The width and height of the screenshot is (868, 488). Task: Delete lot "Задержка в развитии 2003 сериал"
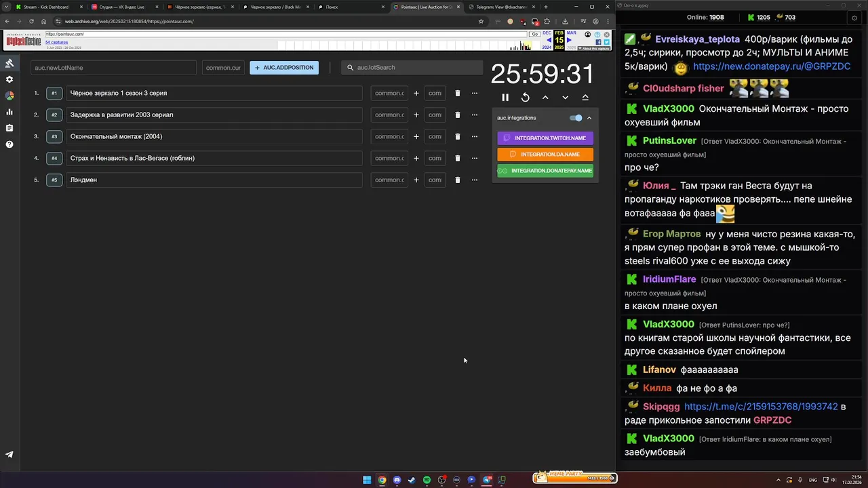point(457,115)
